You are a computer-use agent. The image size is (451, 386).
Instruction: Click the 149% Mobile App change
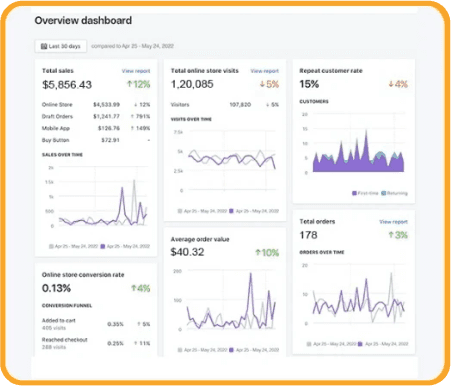[x=140, y=128]
